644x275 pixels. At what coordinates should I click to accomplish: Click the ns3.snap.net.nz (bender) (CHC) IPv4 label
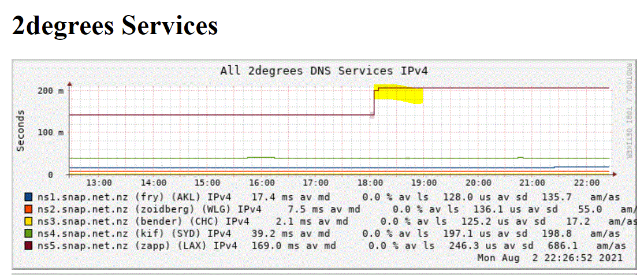pyautogui.click(x=143, y=222)
